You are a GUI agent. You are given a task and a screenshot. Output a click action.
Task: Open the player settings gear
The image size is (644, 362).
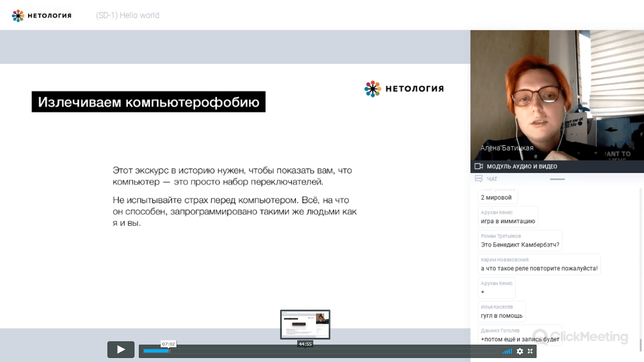pos(519,351)
